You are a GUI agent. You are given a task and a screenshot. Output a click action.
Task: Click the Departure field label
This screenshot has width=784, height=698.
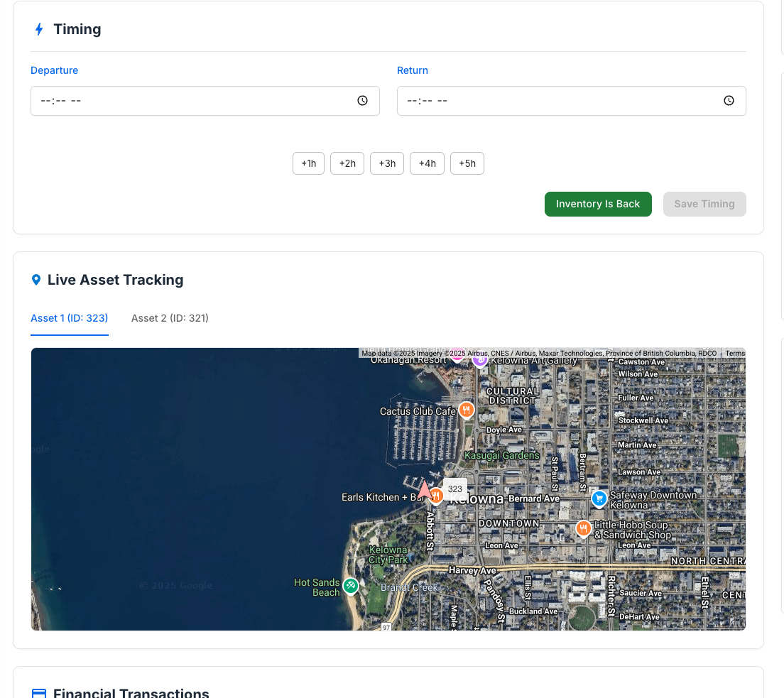tap(55, 70)
